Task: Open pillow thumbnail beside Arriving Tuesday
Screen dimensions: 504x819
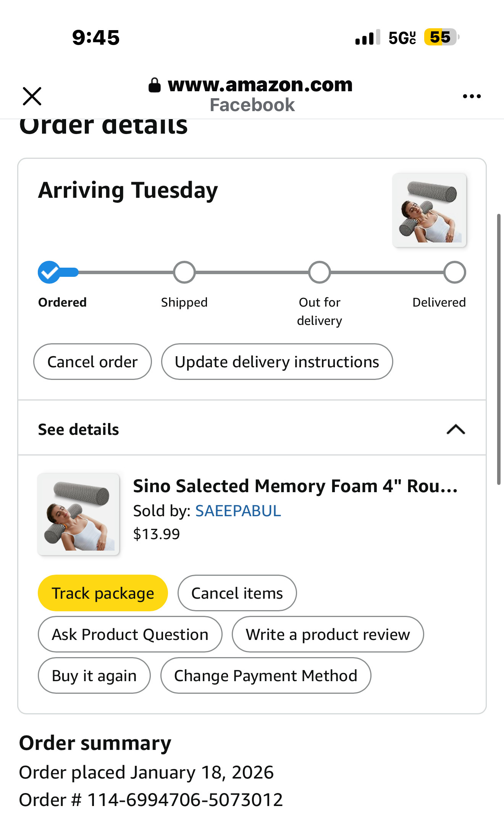Action: coord(430,210)
